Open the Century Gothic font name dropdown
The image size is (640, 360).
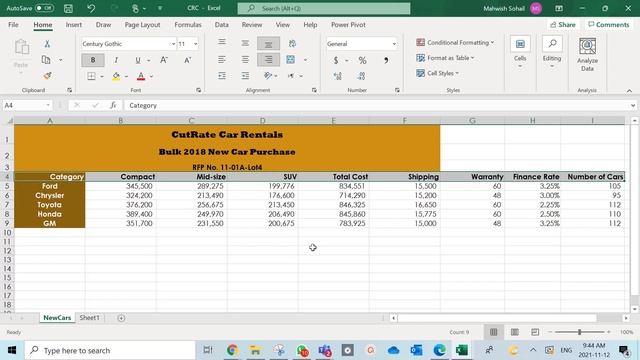pyautogui.click(x=173, y=44)
